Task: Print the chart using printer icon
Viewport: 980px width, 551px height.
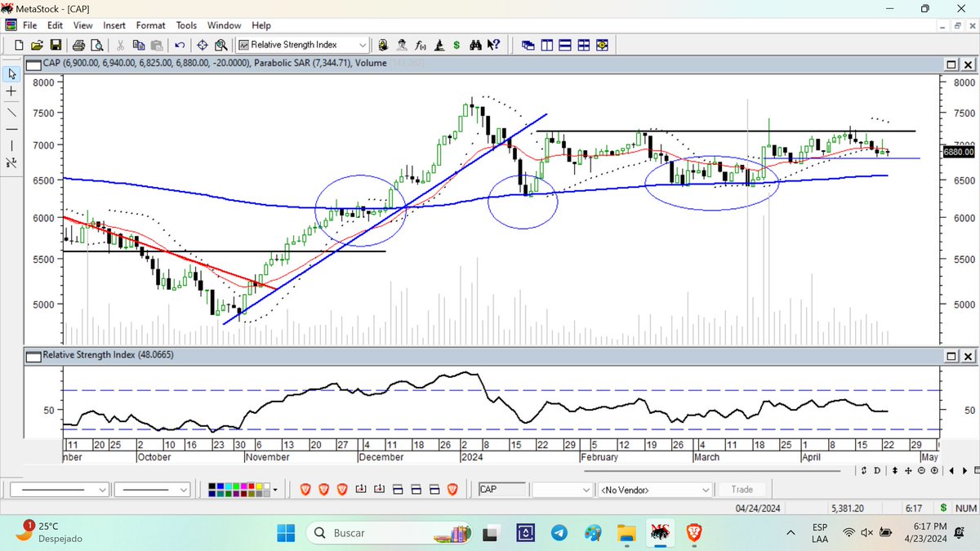Action: coord(78,45)
